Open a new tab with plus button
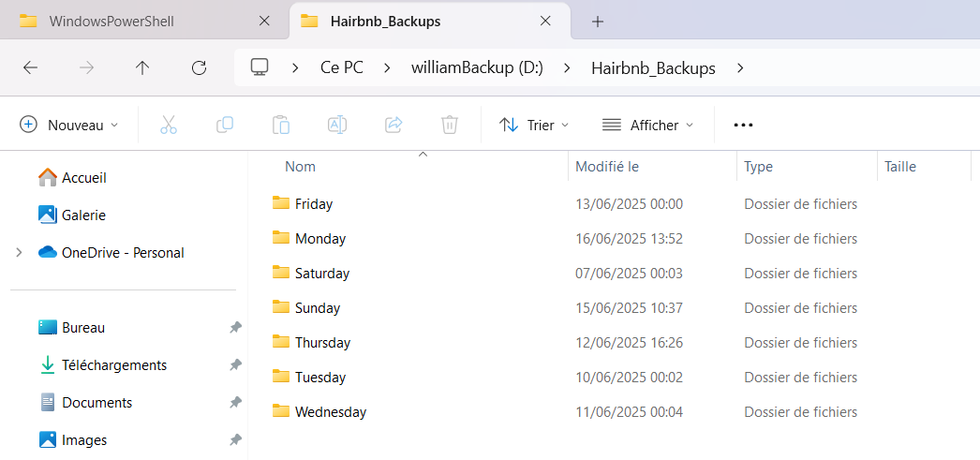The height and width of the screenshot is (460, 980). point(598,21)
